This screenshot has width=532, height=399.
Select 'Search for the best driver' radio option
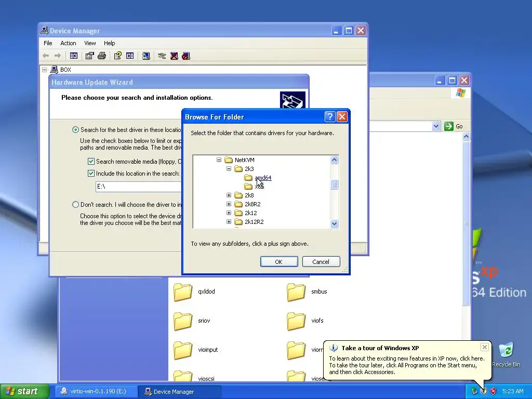(75, 129)
